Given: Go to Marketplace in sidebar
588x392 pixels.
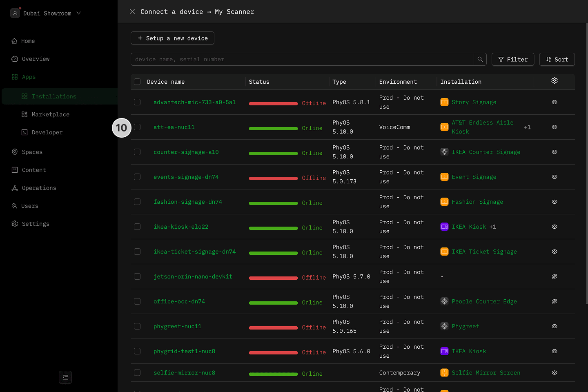Looking at the screenshot, I should 50,114.
